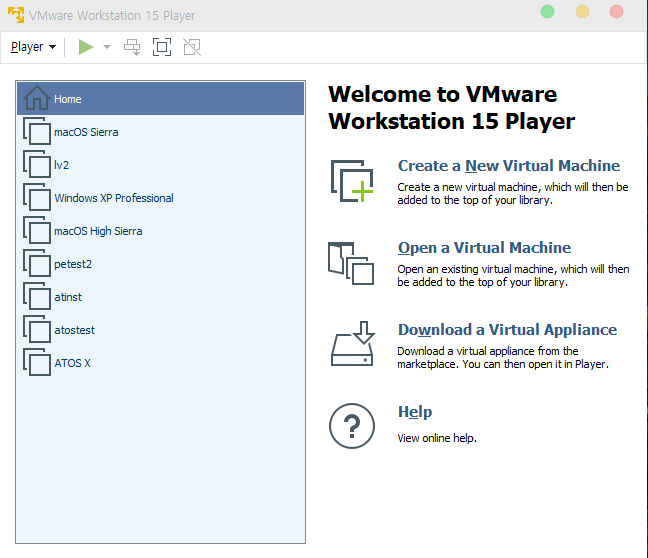Click the VM icon beside macOS Sierra
This screenshot has height=558, width=648.
pos(37,131)
